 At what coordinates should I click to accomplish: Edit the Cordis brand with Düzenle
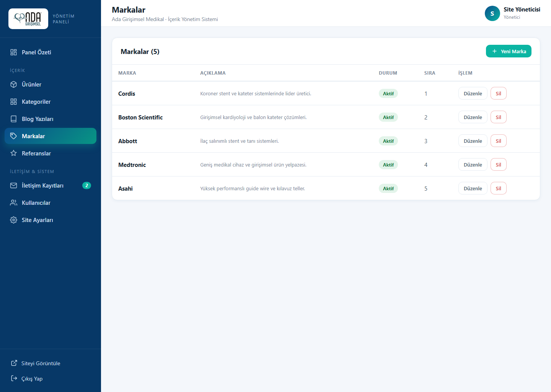473,93
